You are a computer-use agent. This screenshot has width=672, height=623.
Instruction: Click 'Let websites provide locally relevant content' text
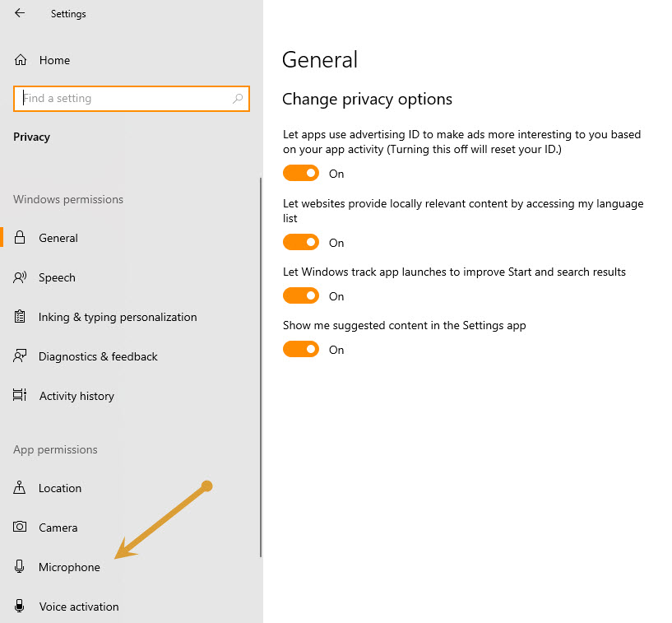tap(463, 211)
